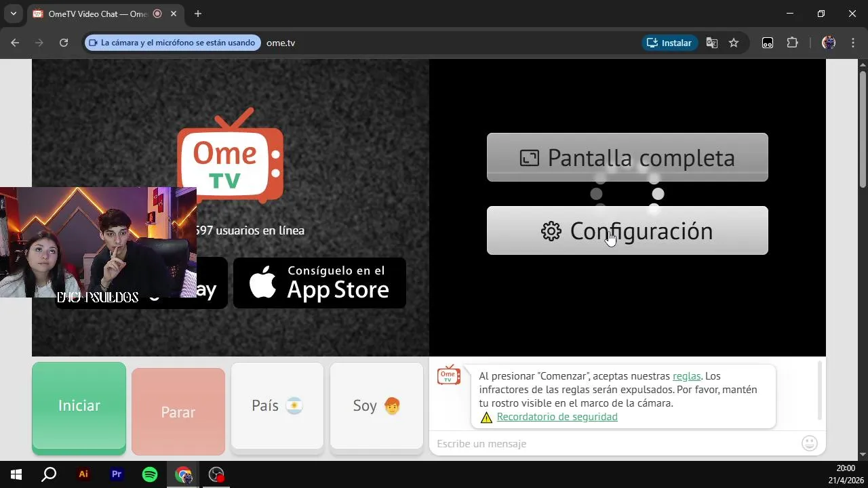This screenshot has height=488, width=868.
Task: Switch to Chrome in the taskbar
Action: pyautogui.click(x=183, y=474)
